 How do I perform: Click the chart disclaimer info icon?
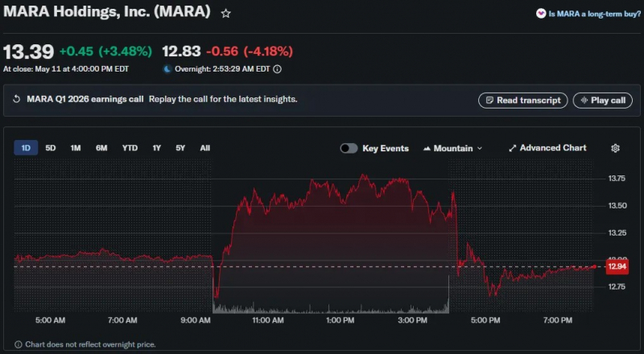[18, 344]
